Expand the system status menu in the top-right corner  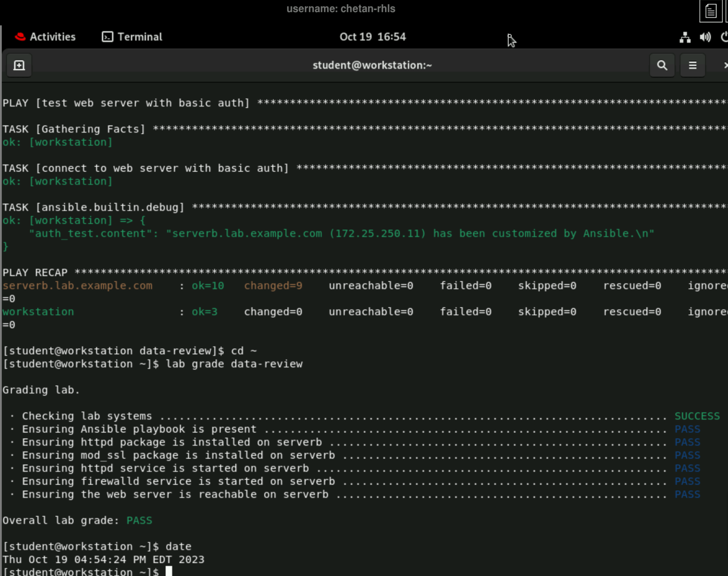pos(704,37)
